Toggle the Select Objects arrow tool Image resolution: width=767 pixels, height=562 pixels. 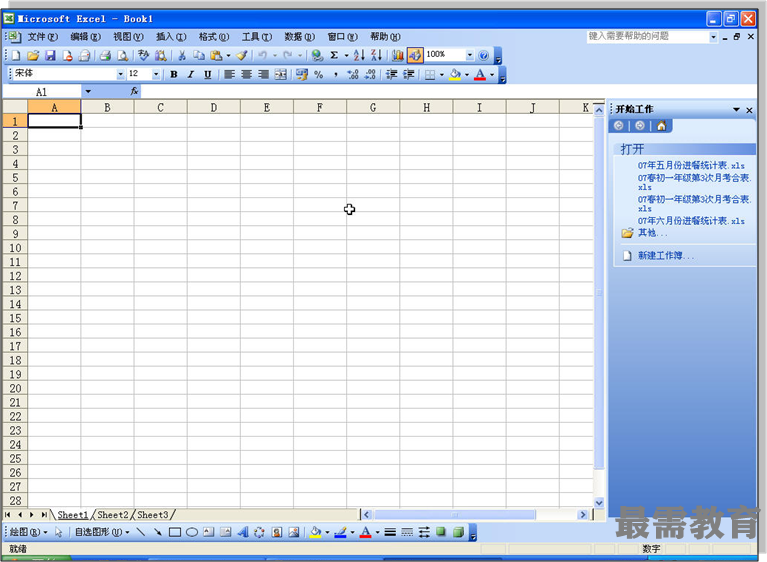click(x=59, y=532)
